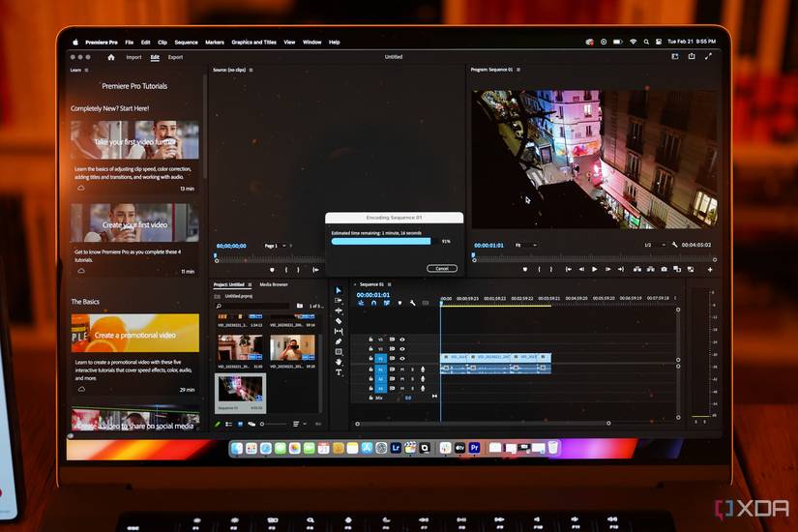
Task: Select the Slip tool
Action: tap(339, 331)
